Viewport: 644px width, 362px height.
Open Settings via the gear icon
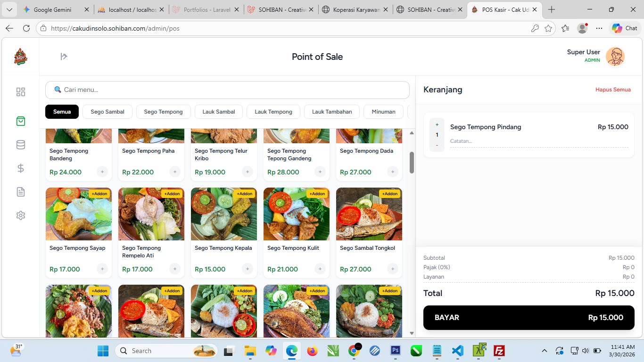click(x=20, y=215)
